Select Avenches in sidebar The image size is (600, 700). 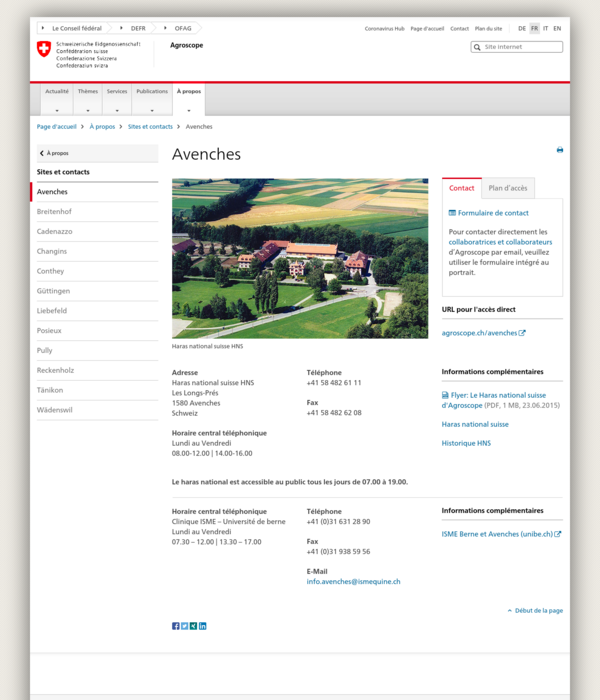coord(97,192)
